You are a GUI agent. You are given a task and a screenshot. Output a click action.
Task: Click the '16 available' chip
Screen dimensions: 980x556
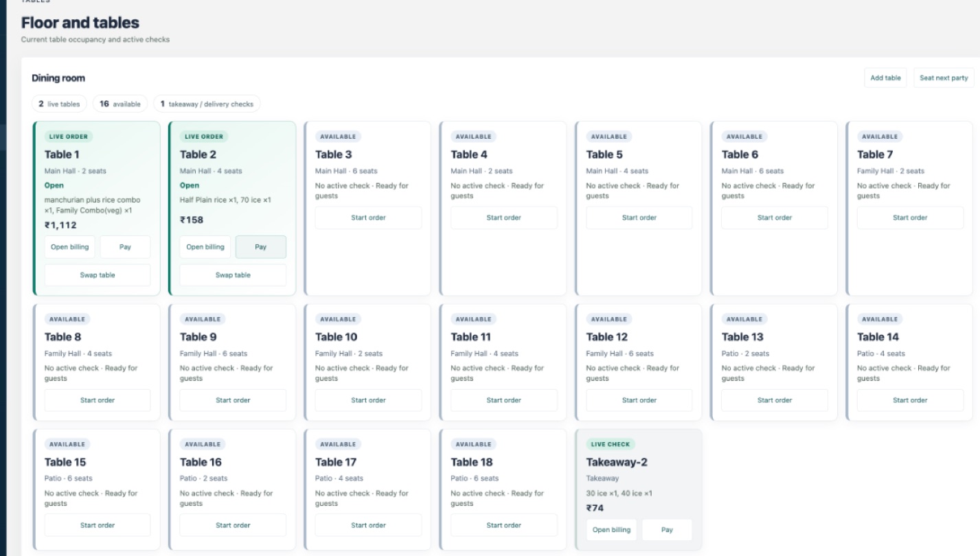[120, 104]
